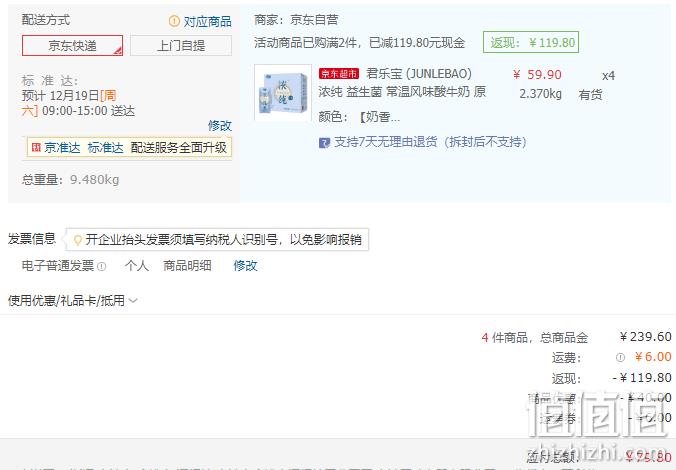Viewport: 676px width, 470px height.
Task: Select 上门自提 pickup option
Action: pos(181,46)
